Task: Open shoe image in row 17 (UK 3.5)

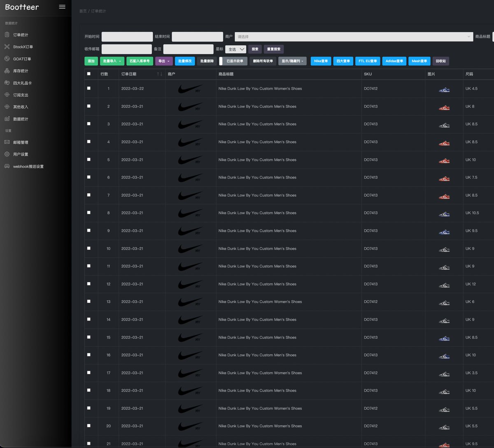Action: [444, 374]
